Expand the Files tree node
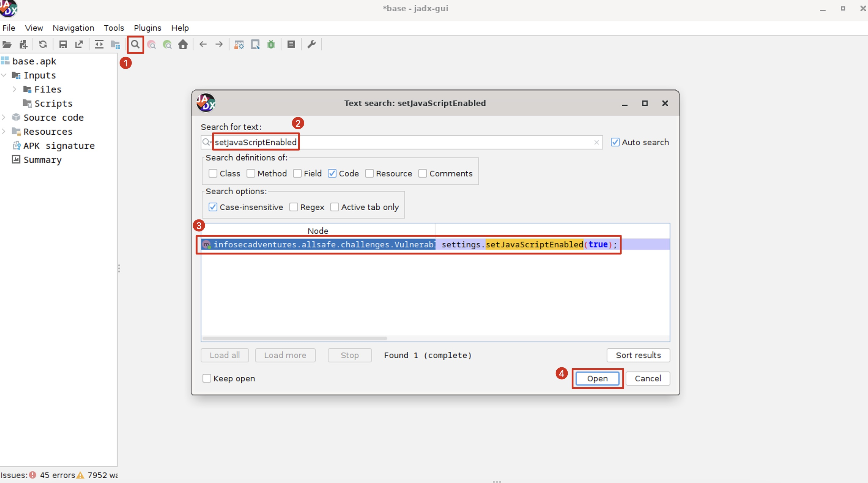The width and height of the screenshot is (868, 483). point(14,89)
